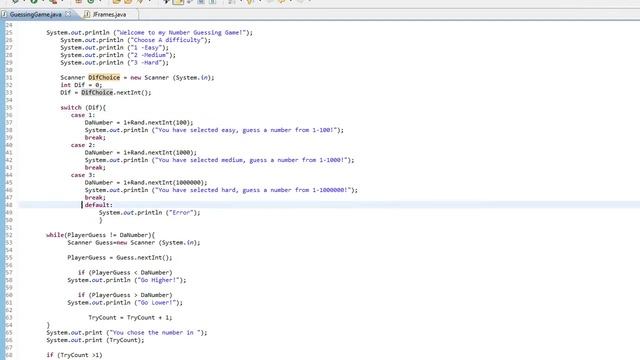Viewport: 640px width, 360px height.
Task: Click the "DaNumber = 1+Rand.nextInt(1000);" line
Action: click(x=141, y=152)
